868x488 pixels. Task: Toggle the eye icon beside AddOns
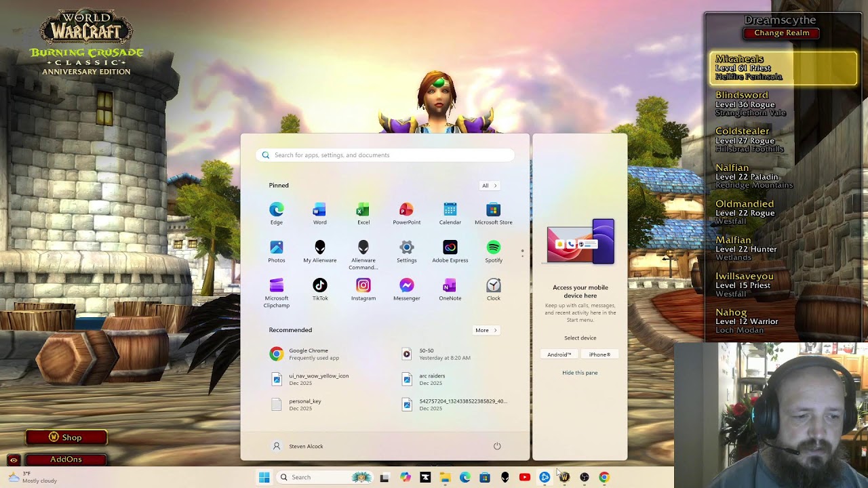coord(13,460)
